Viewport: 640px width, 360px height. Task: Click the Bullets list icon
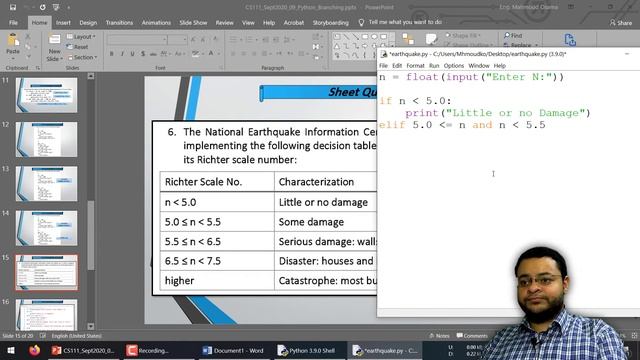pos(234,40)
